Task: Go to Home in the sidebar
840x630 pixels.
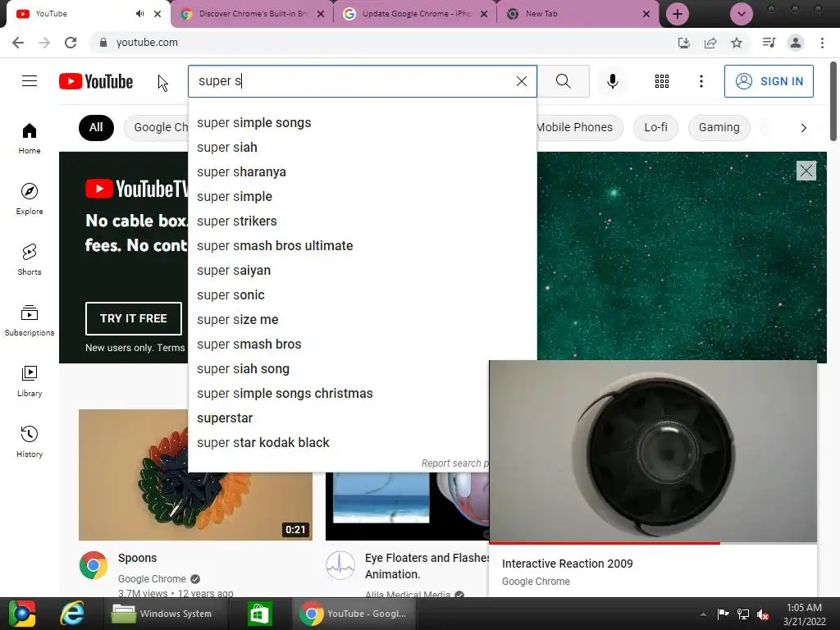Action: 30,138
